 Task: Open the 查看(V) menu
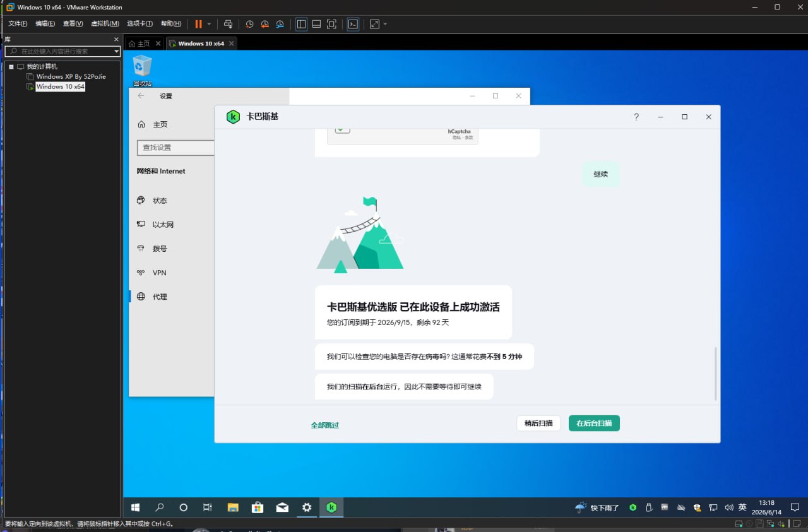[x=73, y=24]
